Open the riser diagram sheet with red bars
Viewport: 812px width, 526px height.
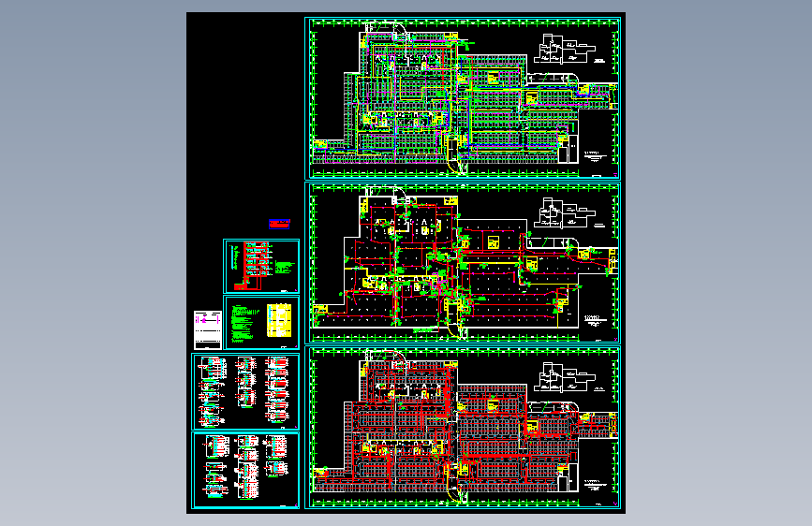(x=261, y=266)
